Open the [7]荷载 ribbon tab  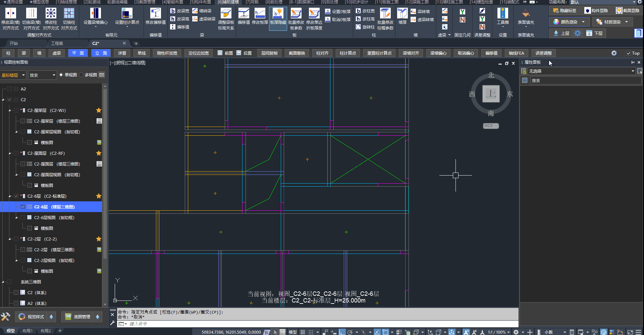(252, 2)
